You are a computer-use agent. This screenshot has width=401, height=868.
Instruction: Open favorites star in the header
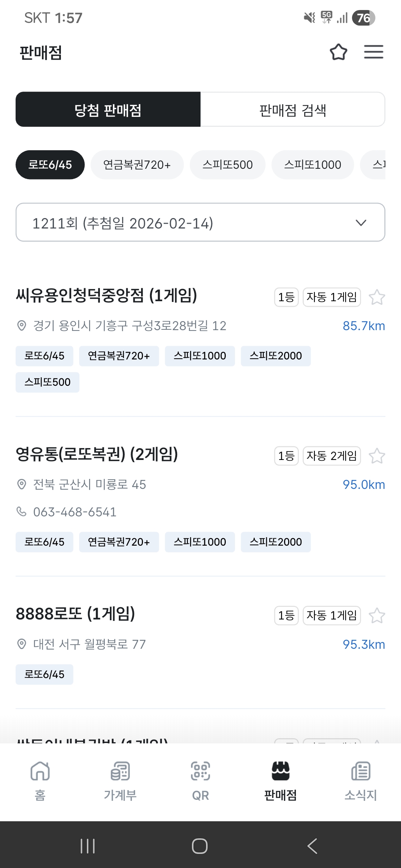tap(338, 52)
